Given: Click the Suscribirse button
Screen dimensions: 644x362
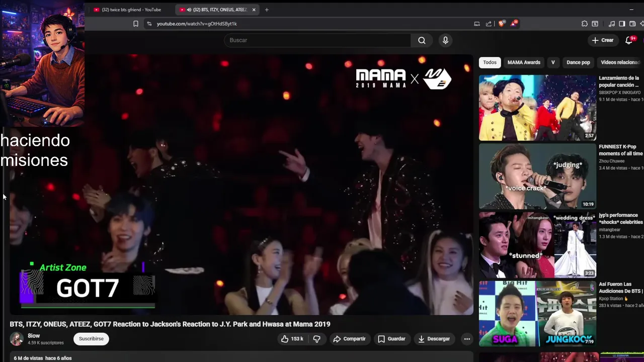Looking at the screenshot, I should tap(91, 339).
